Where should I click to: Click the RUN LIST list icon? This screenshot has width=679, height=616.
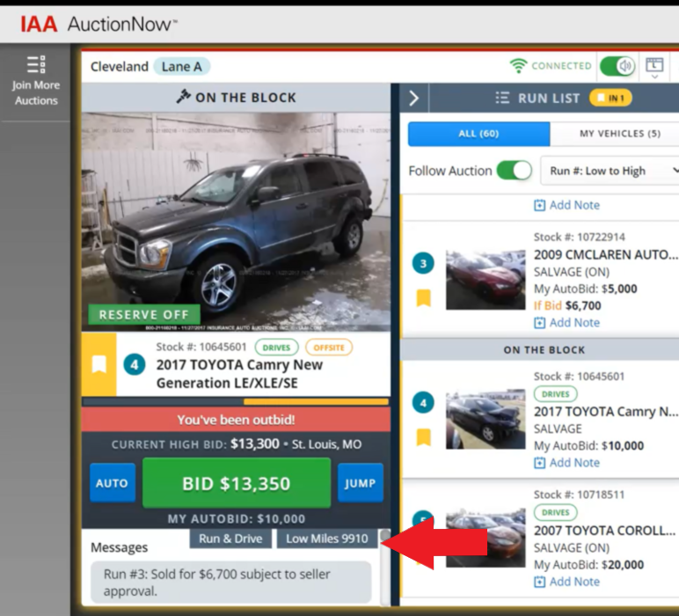502,98
